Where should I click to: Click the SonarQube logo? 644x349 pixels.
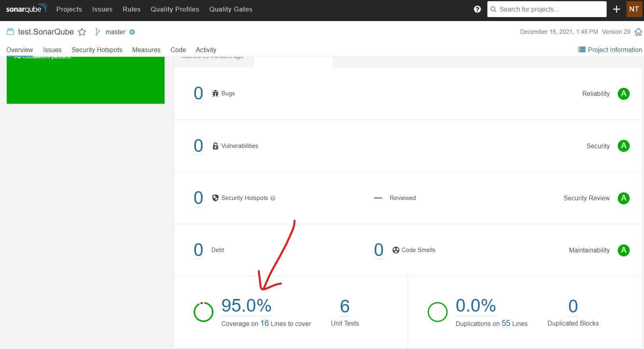(26, 8)
